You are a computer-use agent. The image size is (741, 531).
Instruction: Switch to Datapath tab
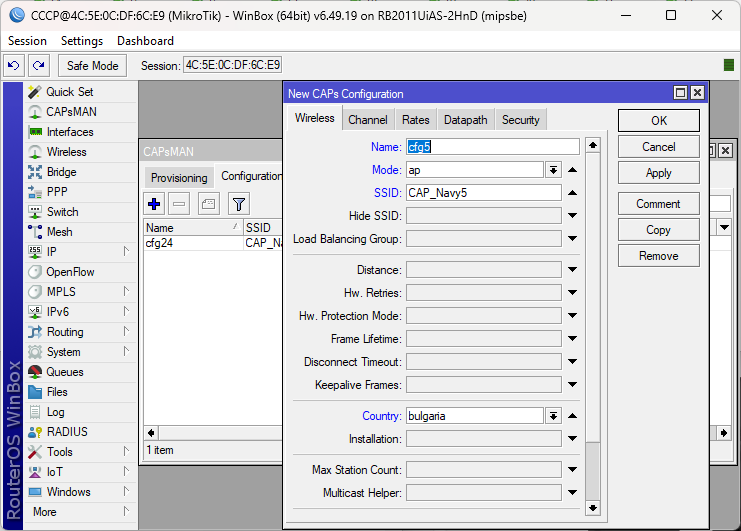[x=465, y=120]
